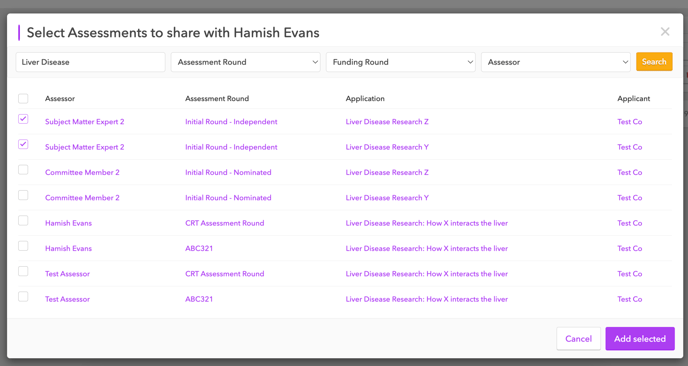Check Test Assessor ABC321 row
Viewport: 688px width, 366px height.
coord(23,297)
